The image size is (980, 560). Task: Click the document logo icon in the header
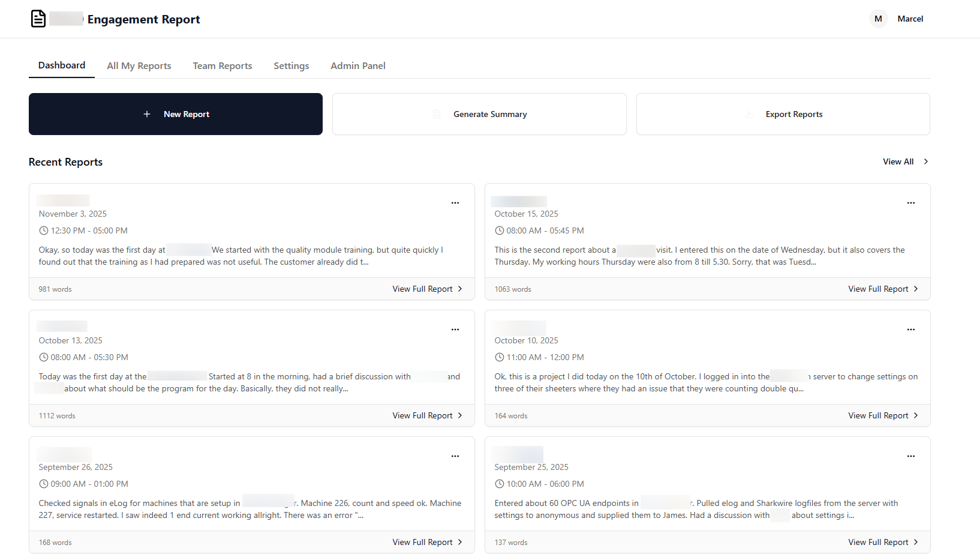pyautogui.click(x=38, y=19)
